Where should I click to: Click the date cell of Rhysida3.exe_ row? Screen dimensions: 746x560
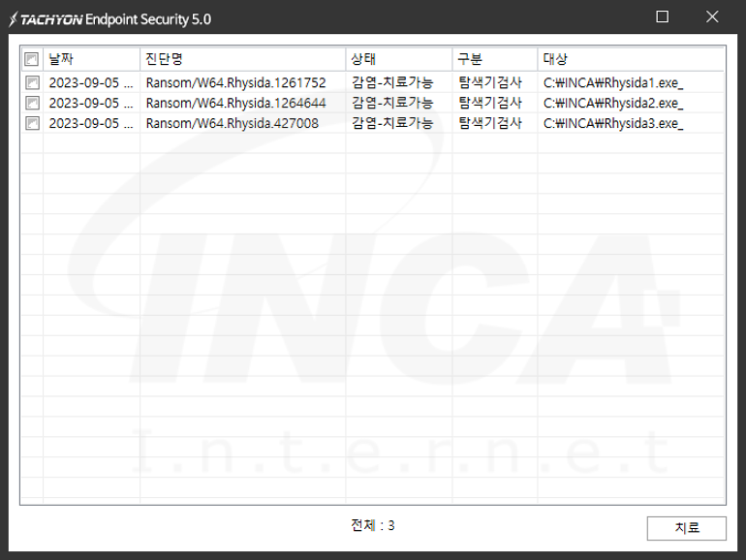91,123
